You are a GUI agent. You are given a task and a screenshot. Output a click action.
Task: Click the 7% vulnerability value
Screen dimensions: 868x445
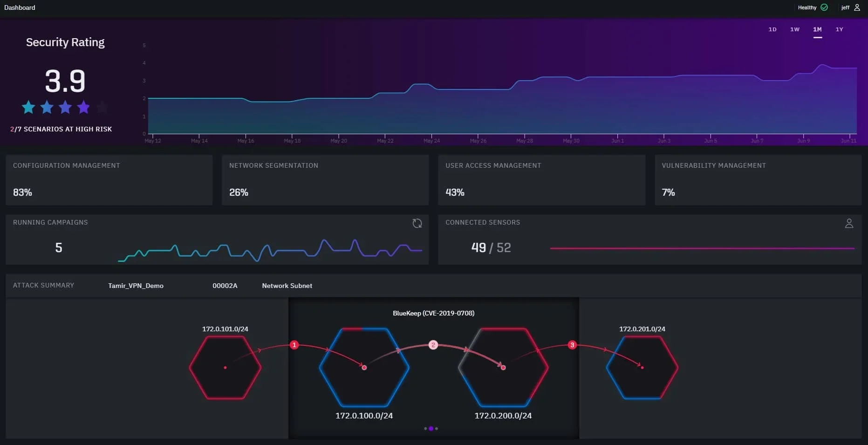[668, 192]
